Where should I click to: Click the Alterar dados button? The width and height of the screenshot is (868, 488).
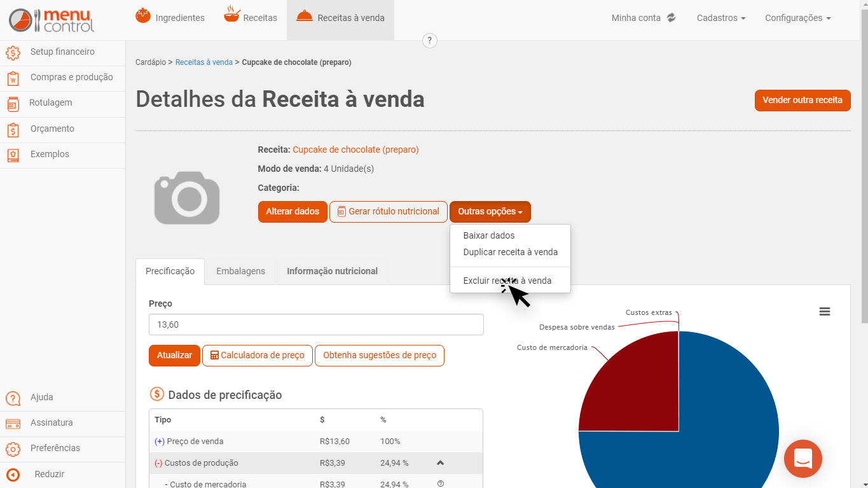293,212
